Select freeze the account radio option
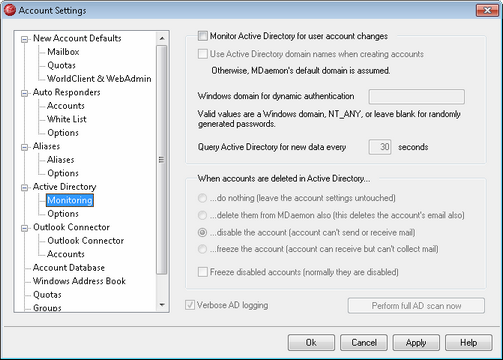Screen dimensions: 503x360 point(202,249)
